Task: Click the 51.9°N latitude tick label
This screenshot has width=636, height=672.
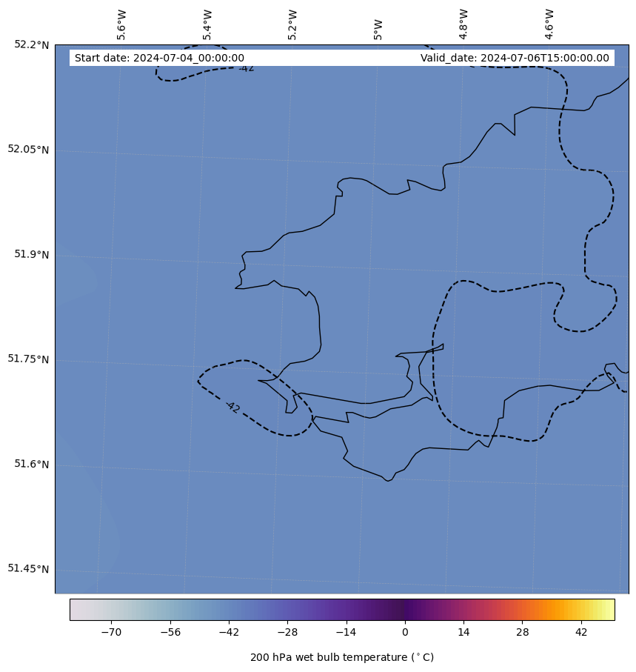Action: tap(32, 254)
